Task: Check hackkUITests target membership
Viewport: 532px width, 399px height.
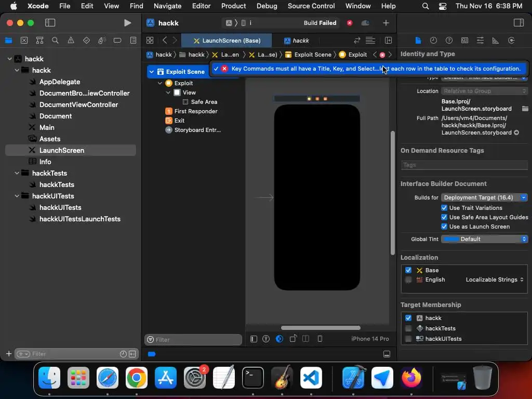Action: 408,339
